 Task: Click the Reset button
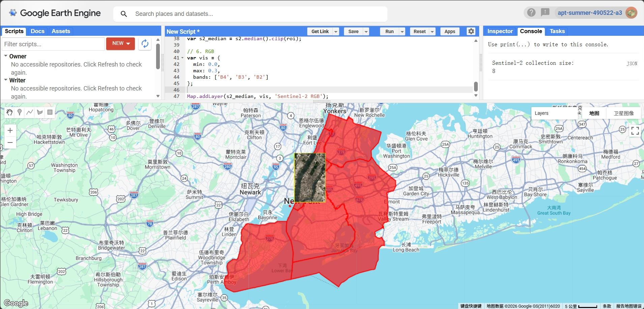[x=419, y=31]
